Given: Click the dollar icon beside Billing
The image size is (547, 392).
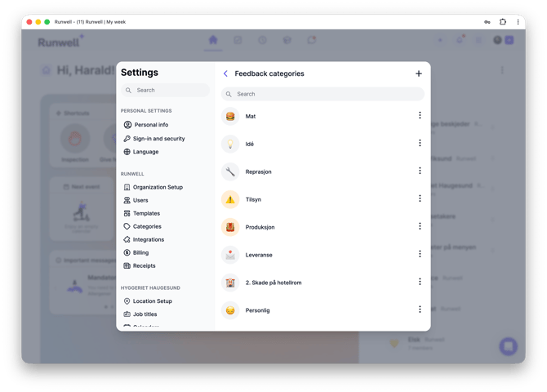Looking at the screenshot, I should (127, 252).
